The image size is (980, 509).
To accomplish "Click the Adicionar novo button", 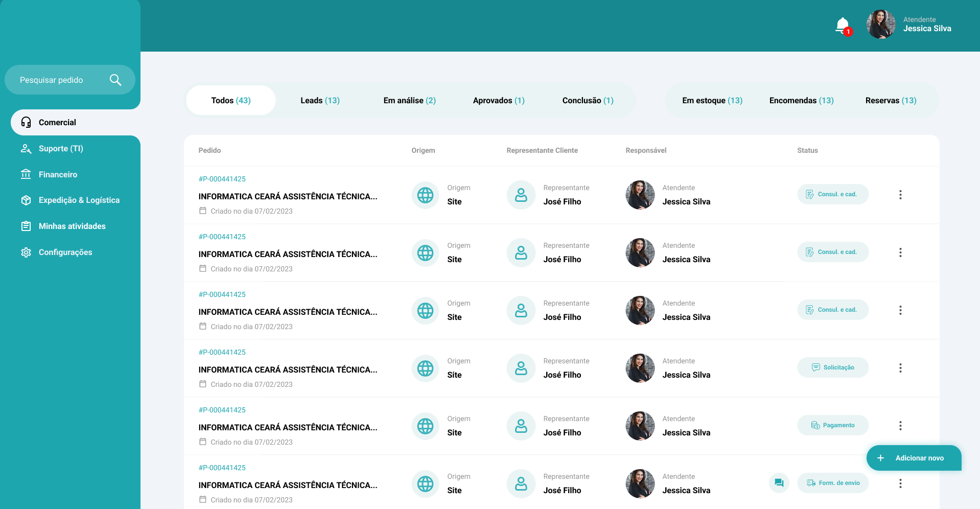I will pyautogui.click(x=913, y=458).
